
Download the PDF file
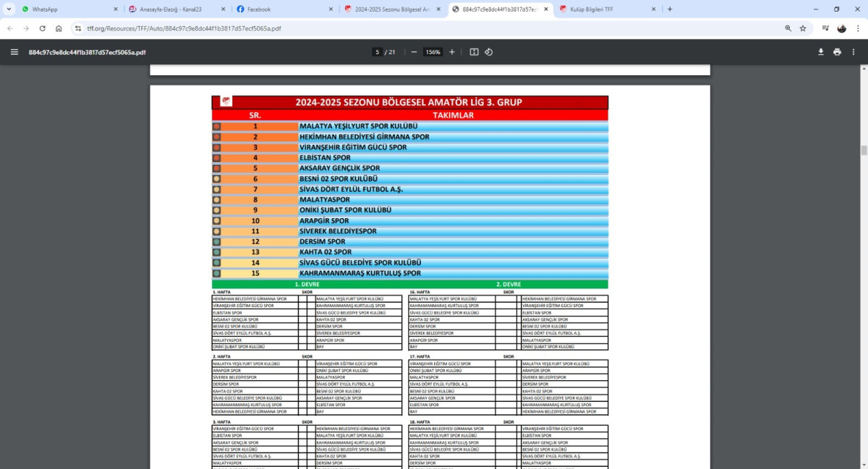(821, 52)
